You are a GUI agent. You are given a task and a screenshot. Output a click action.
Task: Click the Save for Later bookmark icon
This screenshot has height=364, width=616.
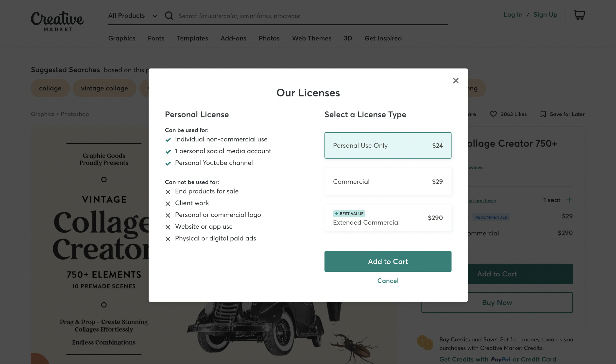tap(543, 114)
